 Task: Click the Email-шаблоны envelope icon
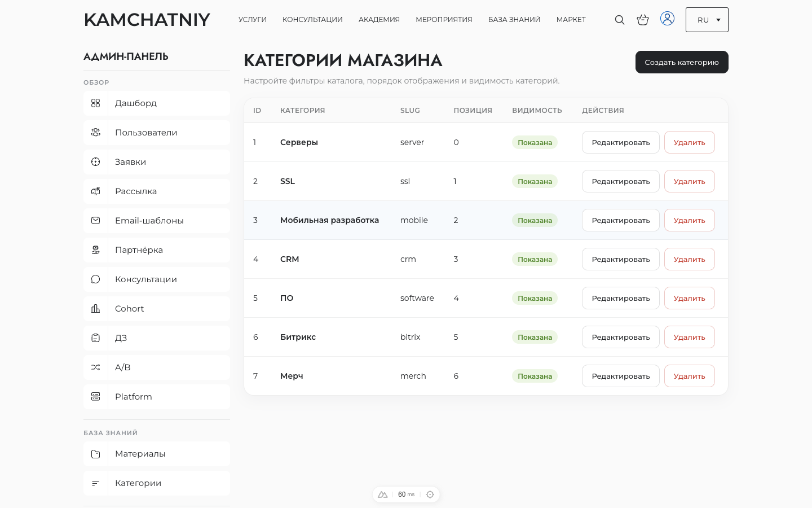pos(96,221)
